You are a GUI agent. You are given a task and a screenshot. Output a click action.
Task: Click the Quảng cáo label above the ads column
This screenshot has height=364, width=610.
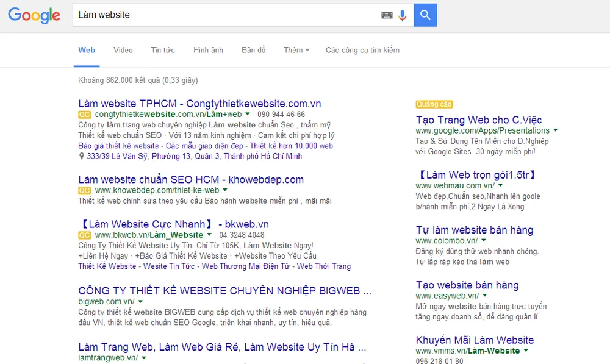[x=434, y=104]
